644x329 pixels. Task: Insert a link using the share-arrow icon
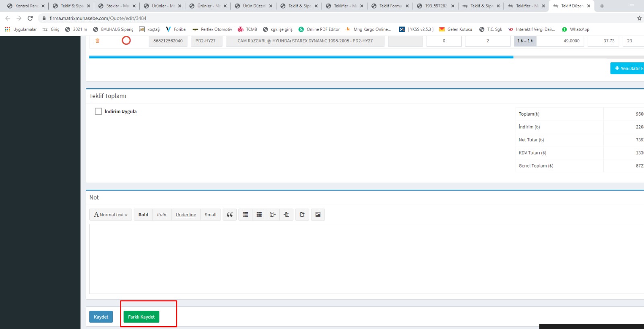pos(302,215)
